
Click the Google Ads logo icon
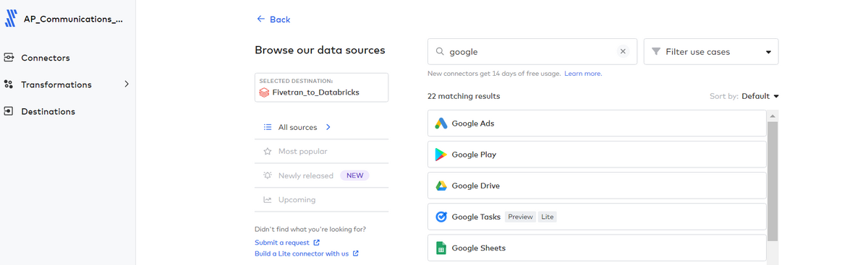441,123
